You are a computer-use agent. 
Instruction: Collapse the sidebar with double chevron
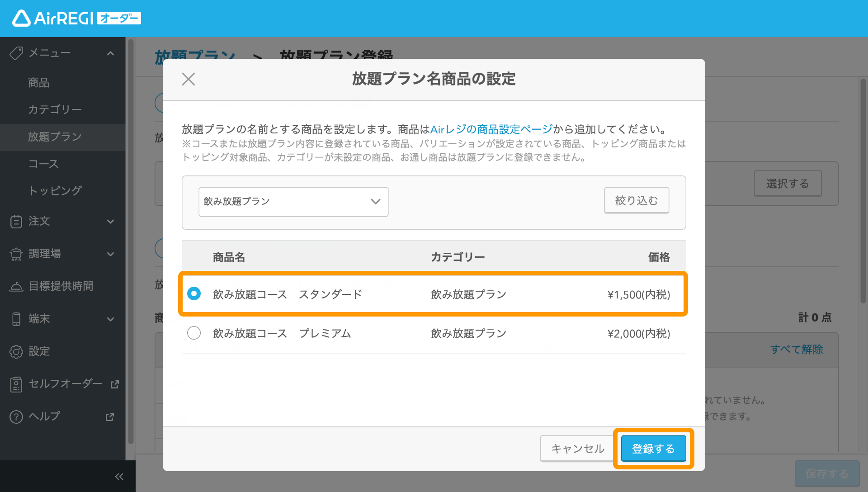(119, 476)
